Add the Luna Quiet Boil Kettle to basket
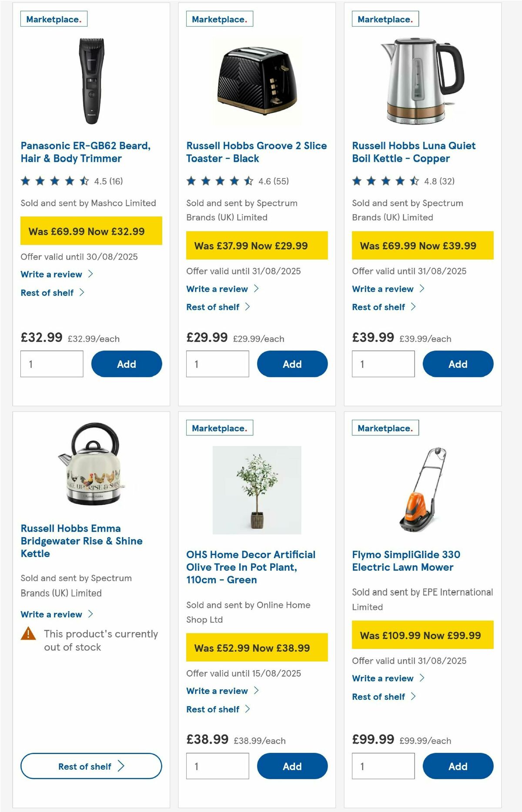The image size is (522, 812). pyautogui.click(x=458, y=364)
